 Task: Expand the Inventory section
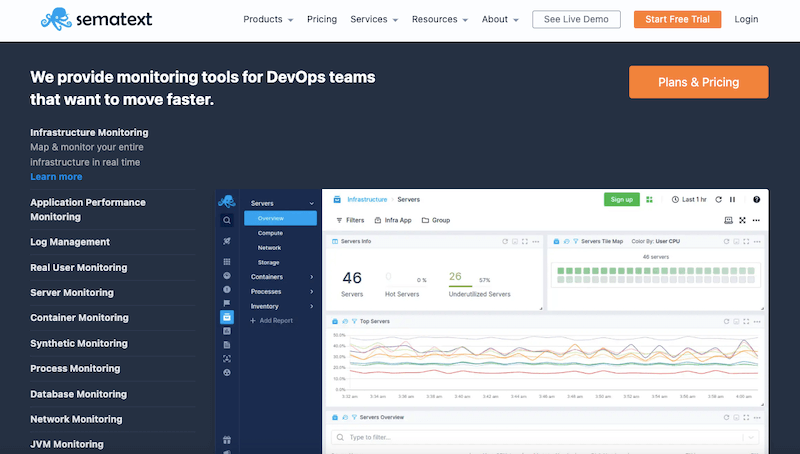click(312, 307)
